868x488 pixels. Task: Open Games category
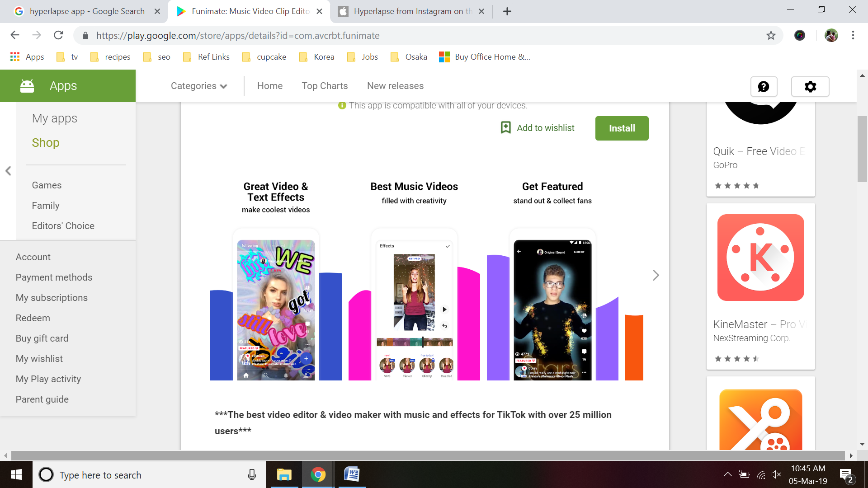pyautogui.click(x=47, y=185)
